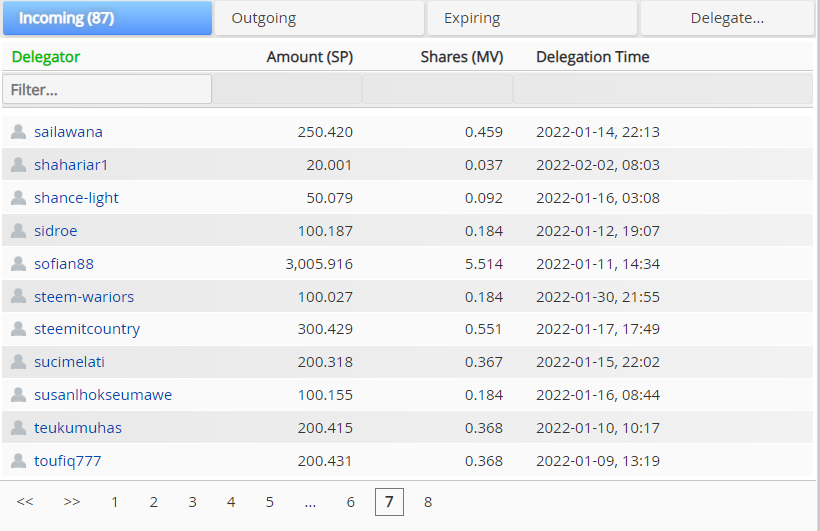The height and width of the screenshot is (531, 820).
Task: Sort by Delegation Time column header
Action: pos(593,57)
